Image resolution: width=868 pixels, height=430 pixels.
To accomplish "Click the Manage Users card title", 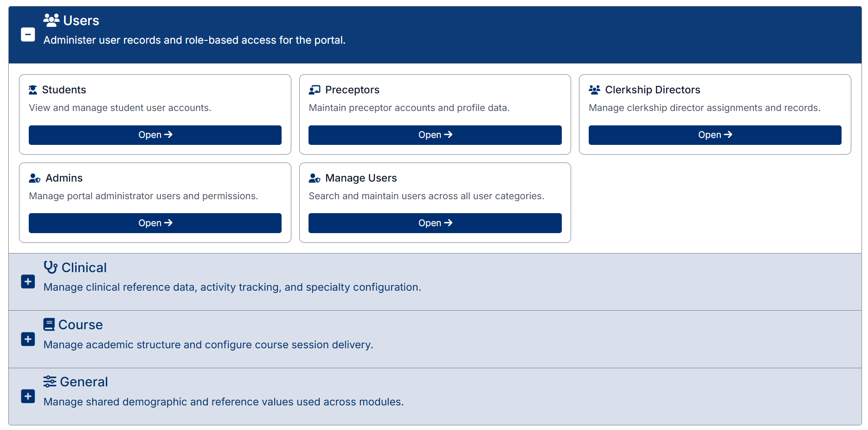I will pos(361,178).
